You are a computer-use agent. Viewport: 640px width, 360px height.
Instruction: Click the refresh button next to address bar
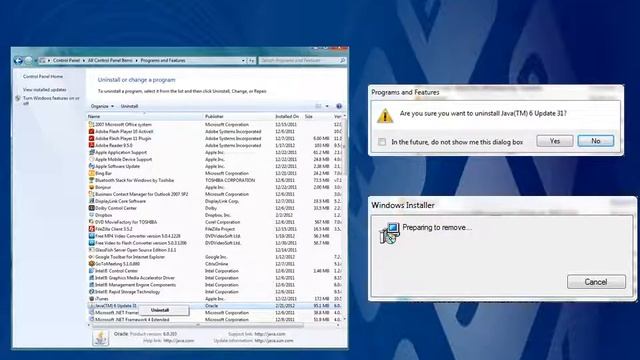[x=251, y=60]
